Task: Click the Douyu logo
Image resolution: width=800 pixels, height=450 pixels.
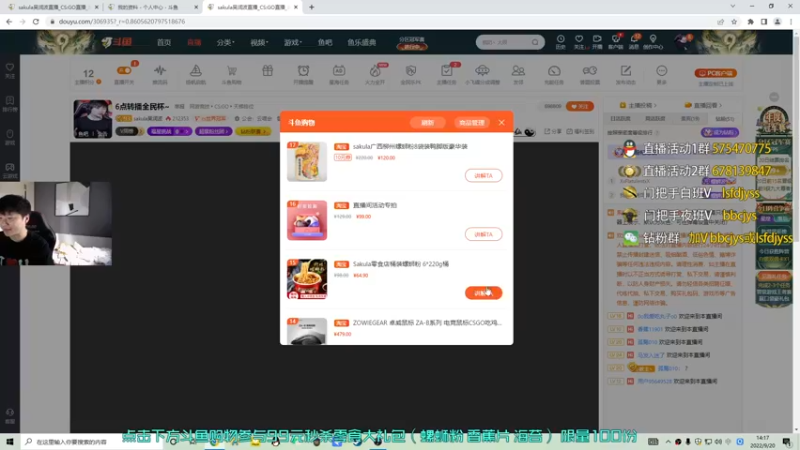Action: tap(117, 42)
